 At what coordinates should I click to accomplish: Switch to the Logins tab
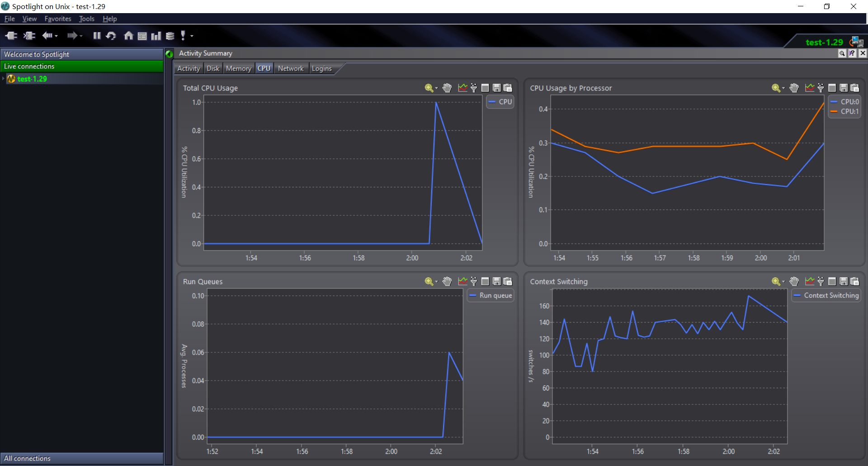[x=321, y=68]
